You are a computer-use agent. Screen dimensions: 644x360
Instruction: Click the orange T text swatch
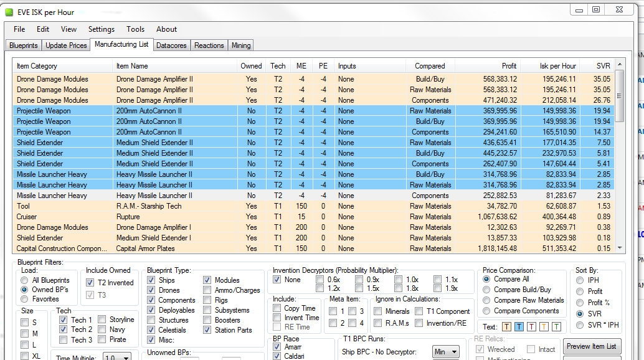pos(544,327)
